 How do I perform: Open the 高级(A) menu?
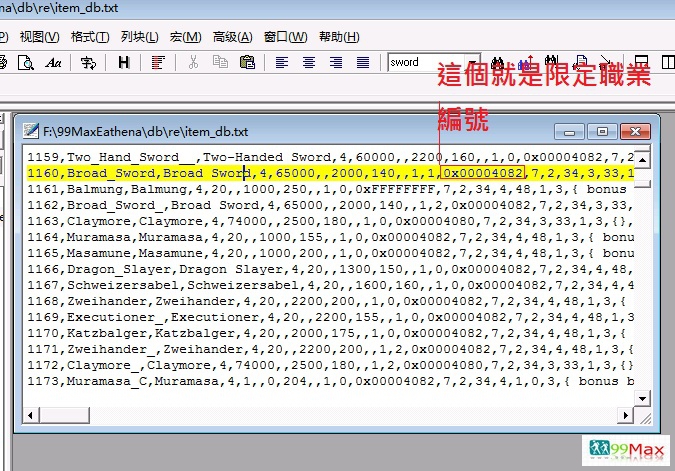(232, 37)
